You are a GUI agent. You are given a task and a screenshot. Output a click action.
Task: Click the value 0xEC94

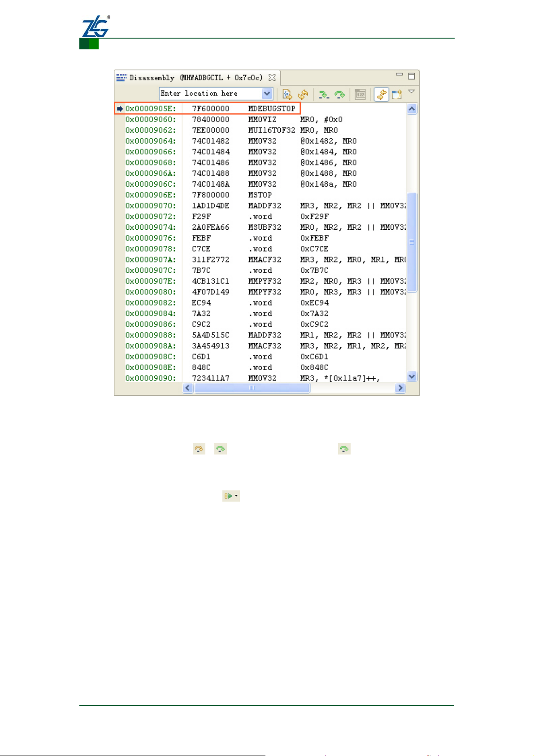(x=314, y=302)
